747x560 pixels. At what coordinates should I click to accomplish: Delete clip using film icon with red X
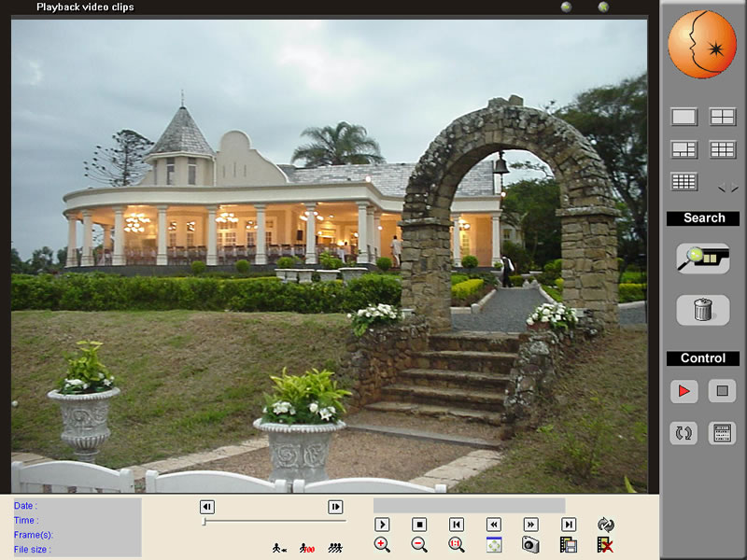click(x=605, y=545)
